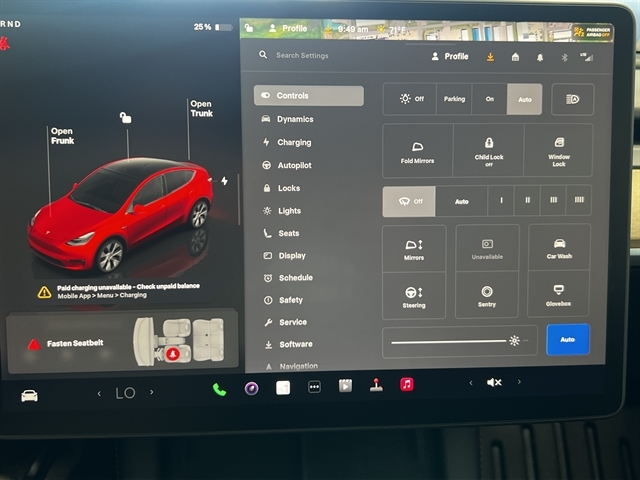The width and height of the screenshot is (640, 480).
Task: Tap the LTE signal strength icon
Action: [x=587, y=58]
